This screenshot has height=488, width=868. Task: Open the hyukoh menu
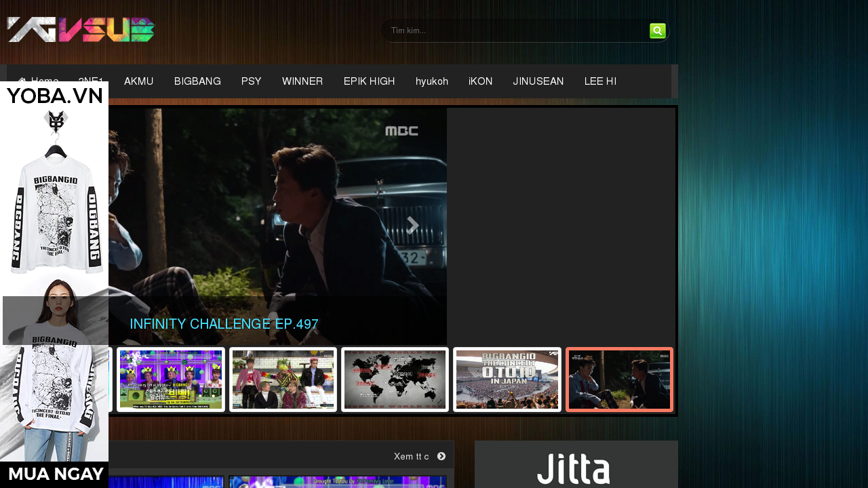[x=432, y=81]
